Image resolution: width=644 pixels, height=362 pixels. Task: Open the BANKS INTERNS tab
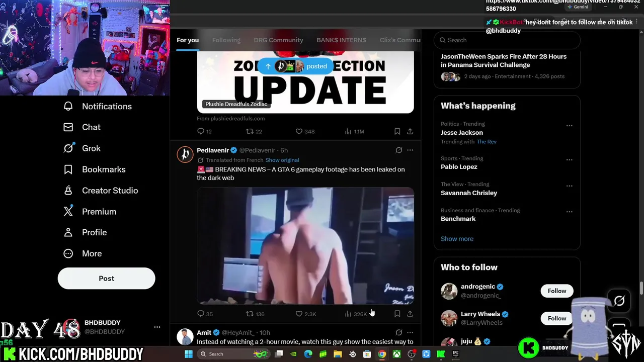pyautogui.click(x=341, y=40)
